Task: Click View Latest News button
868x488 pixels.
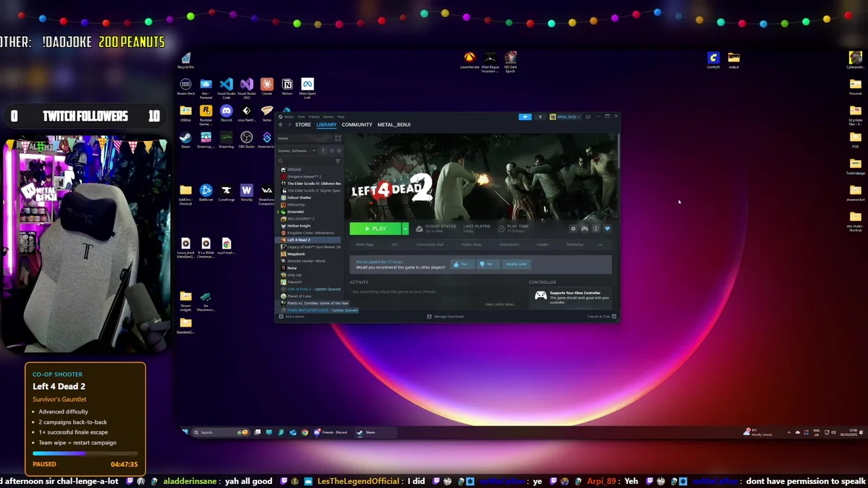Action: pos(500,304)
